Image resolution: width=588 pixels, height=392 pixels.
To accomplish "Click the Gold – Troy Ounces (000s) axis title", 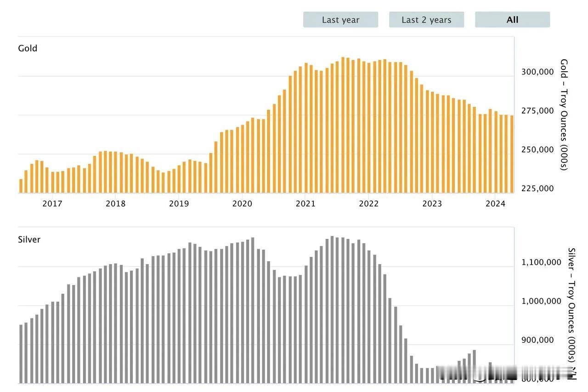I will (x=564, y=114).
